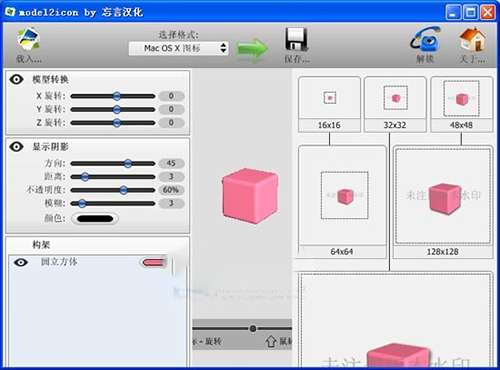This screenshot has height=370, width=500.
Task: Select the 128x128 icon preview
Action: click(443, 202)
